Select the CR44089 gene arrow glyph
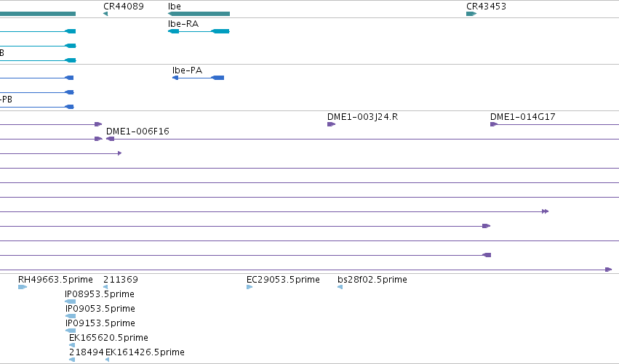Screen dimensions: 619x364 [x=105, y=14]
